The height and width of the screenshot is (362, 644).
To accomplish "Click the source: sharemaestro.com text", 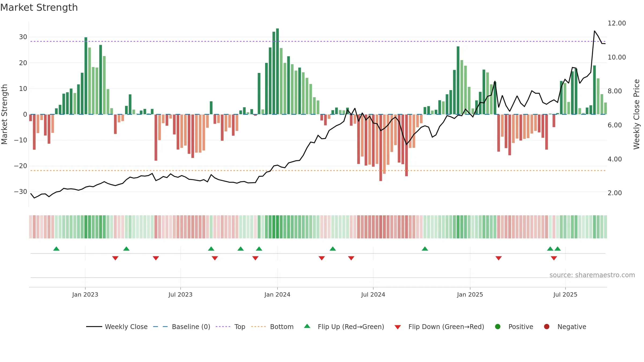I will (592, 275).
